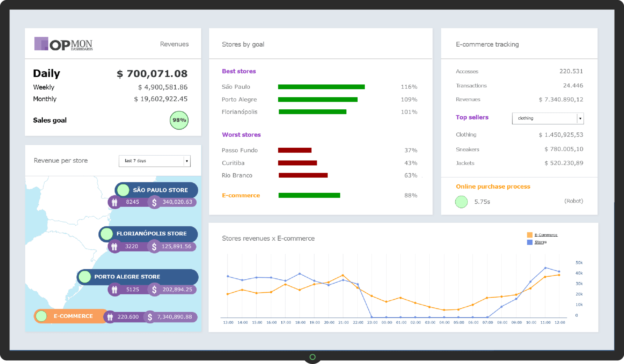The height and width of the screenshot is (364, 624).
Task: Click the 98% Sales goal indicator circle
Action: pyautogui.click(x=179, y=120)
